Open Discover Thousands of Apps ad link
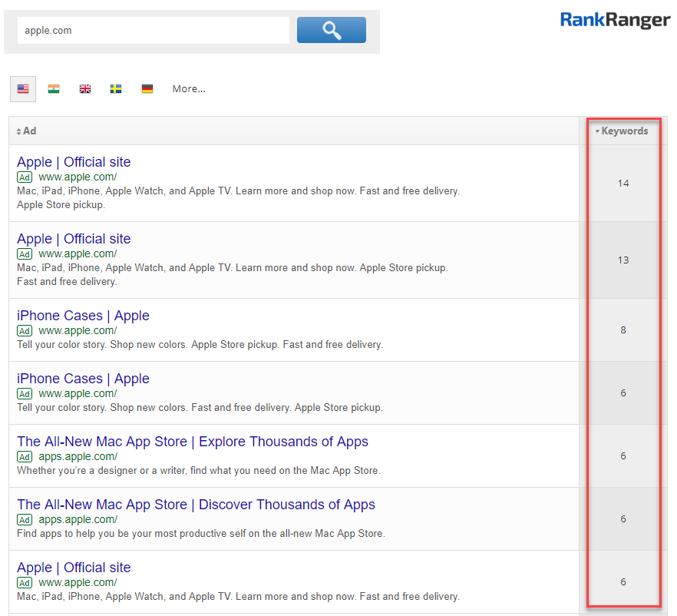Viewport: 677px width, 616px height. 196,505
